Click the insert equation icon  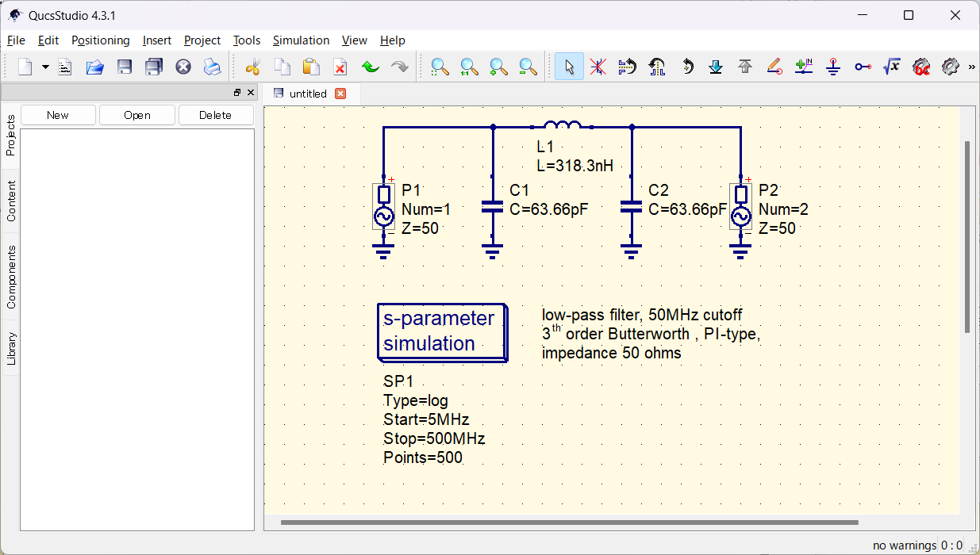892,67
